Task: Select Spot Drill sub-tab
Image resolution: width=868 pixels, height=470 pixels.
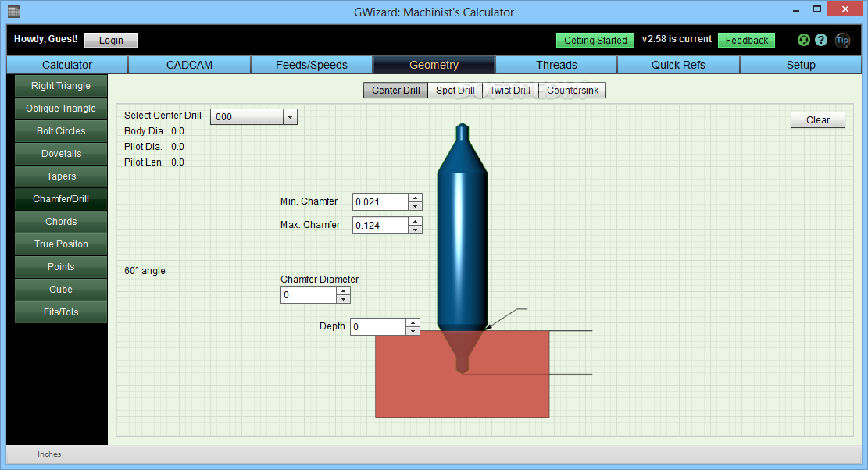Action: (x=455, y=90)
